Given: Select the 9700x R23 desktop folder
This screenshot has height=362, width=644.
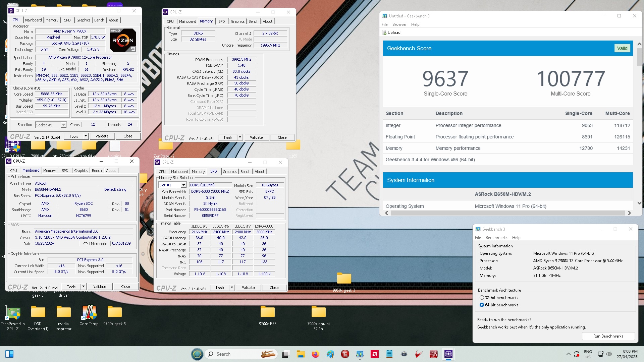Looking at the screenshot, I should 268,316.
